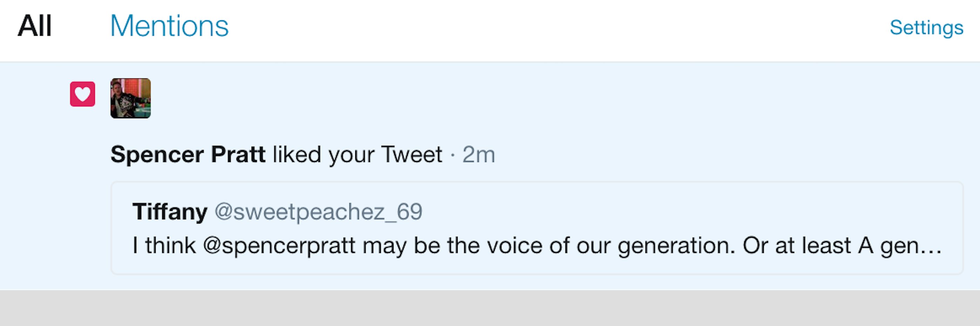The width and height of the screenshot is (980, 326).
Task: Click the 'liked your Tweet' text
Action: coord(357,155)
